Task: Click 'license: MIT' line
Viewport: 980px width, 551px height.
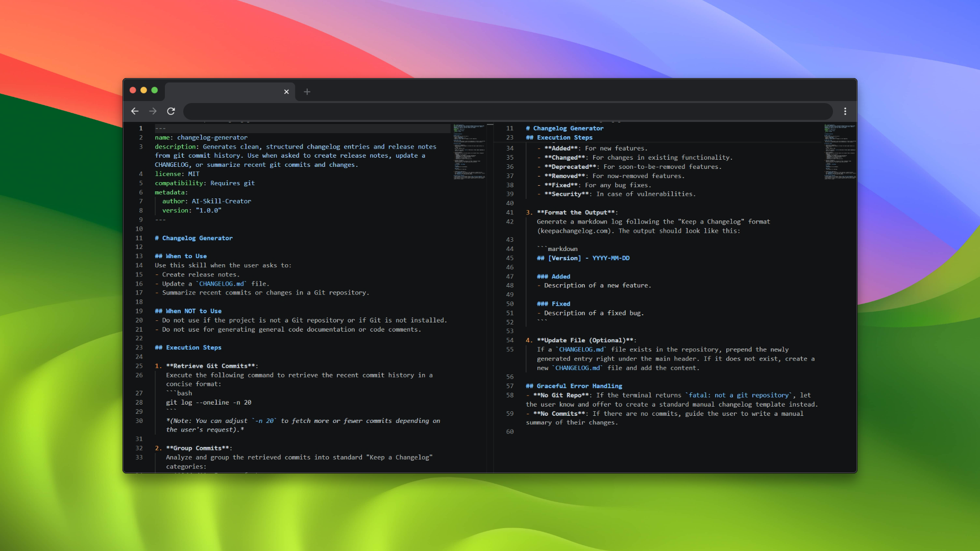Action: (177, 174)
